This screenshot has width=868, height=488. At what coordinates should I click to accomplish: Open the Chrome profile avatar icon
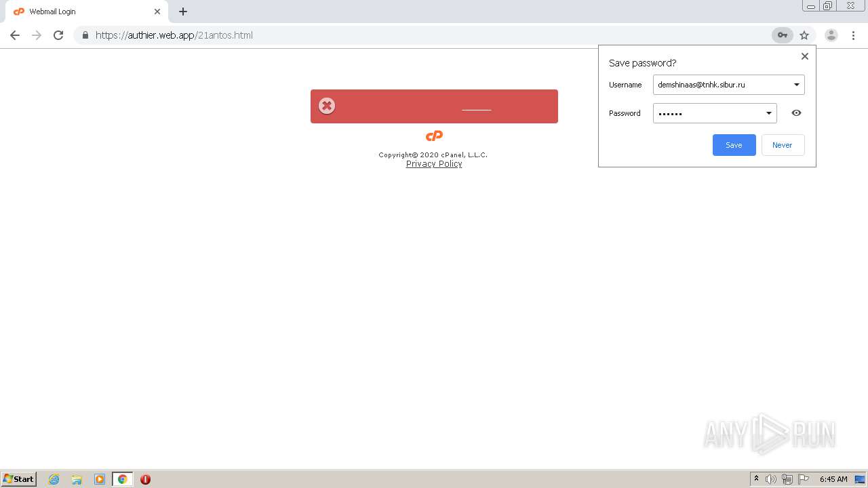click(831, 35)
